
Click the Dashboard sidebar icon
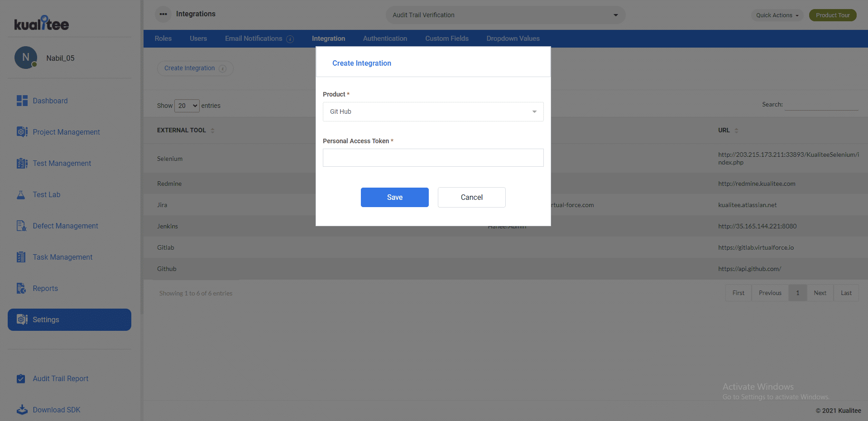click(22, 101)
